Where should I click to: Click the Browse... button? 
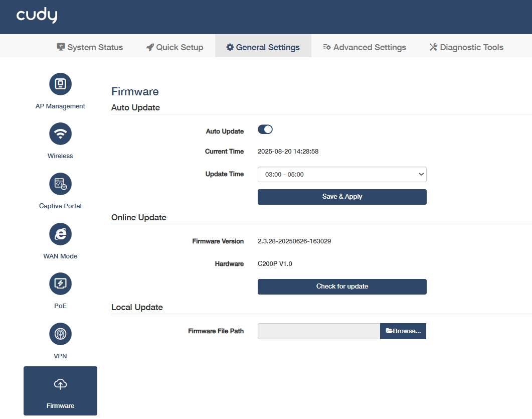[403, 331]
